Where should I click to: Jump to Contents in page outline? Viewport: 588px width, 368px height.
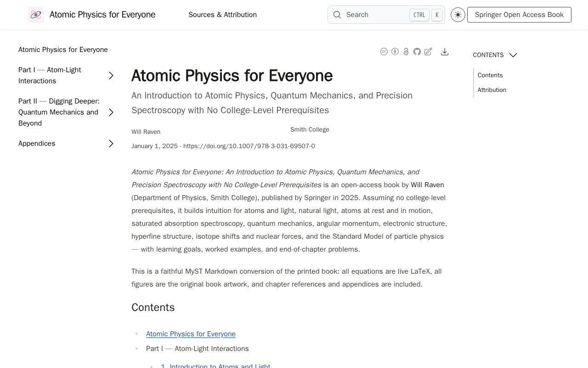click(x=490, y=75)
